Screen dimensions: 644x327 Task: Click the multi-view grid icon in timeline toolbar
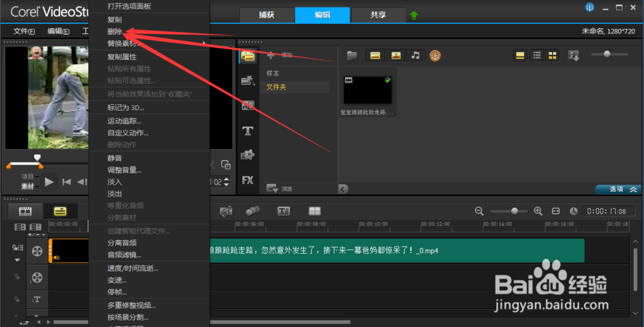point(315,211)
